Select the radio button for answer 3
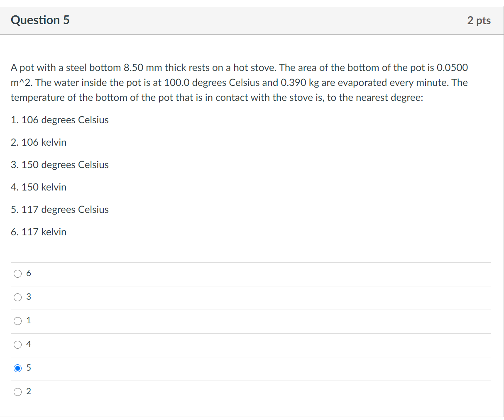The width and height of the screenshot is (504, 420). (x=17, y=297)
